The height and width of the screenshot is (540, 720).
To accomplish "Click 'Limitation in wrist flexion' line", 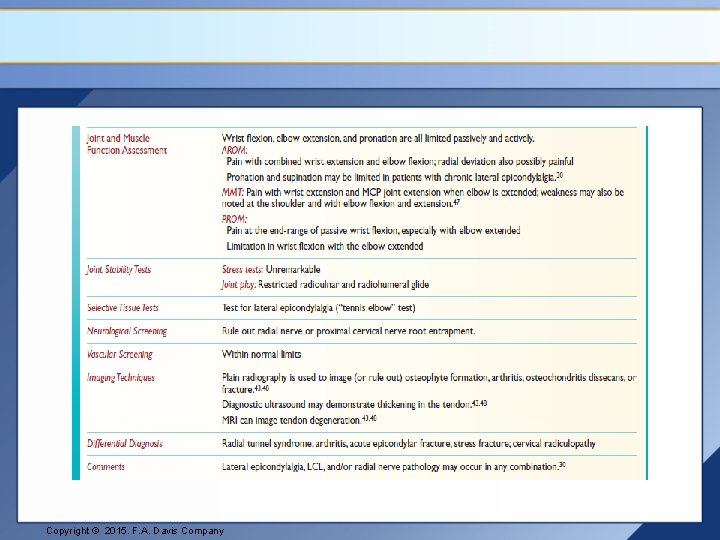I will click(x=325, y=246).
